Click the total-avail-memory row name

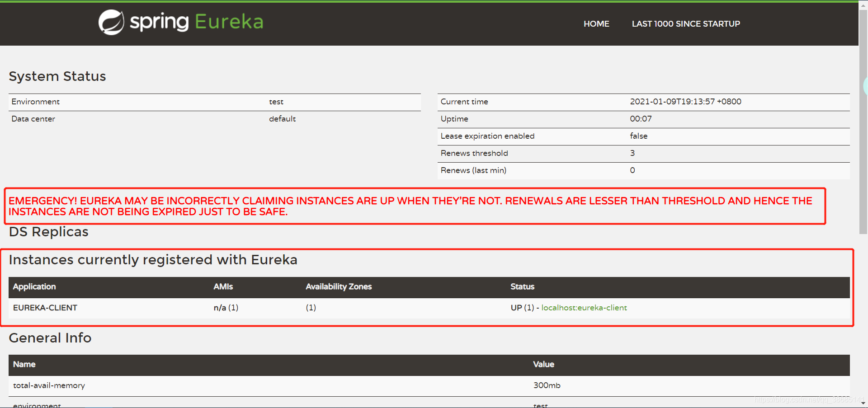coord(49,386)
